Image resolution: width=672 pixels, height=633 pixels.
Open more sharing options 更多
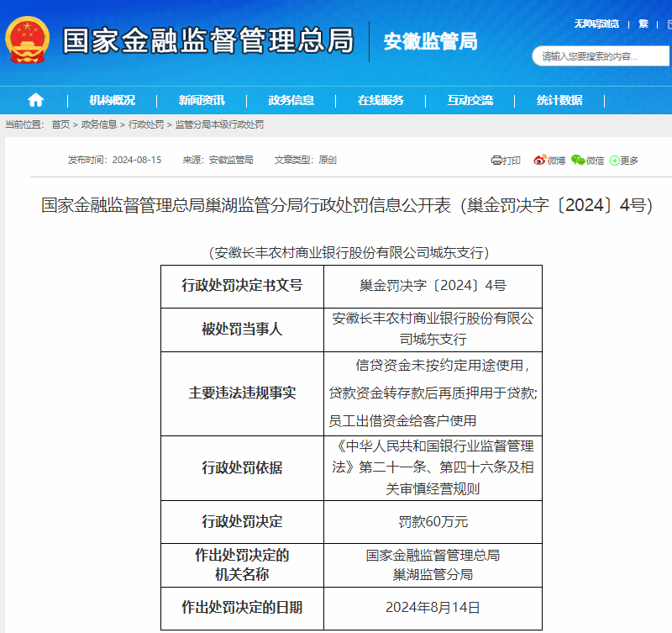(x=624, y=161)
